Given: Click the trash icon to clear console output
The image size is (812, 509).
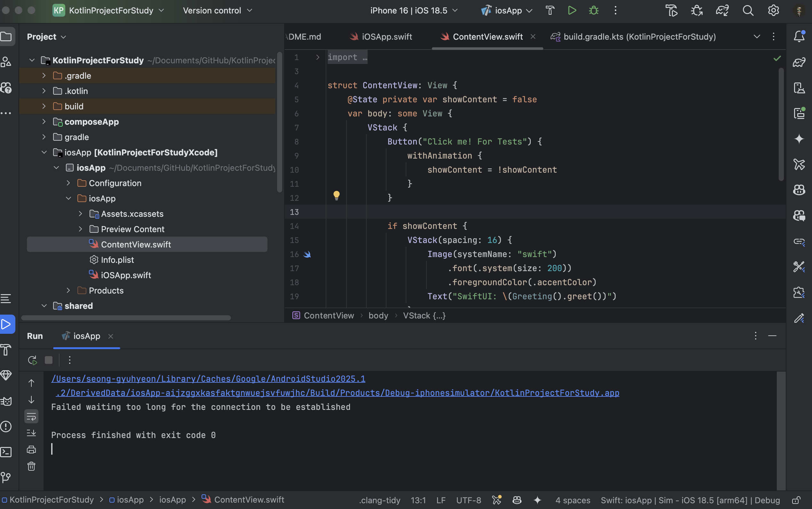Looking at the screenshot, I should pos(31,466).
